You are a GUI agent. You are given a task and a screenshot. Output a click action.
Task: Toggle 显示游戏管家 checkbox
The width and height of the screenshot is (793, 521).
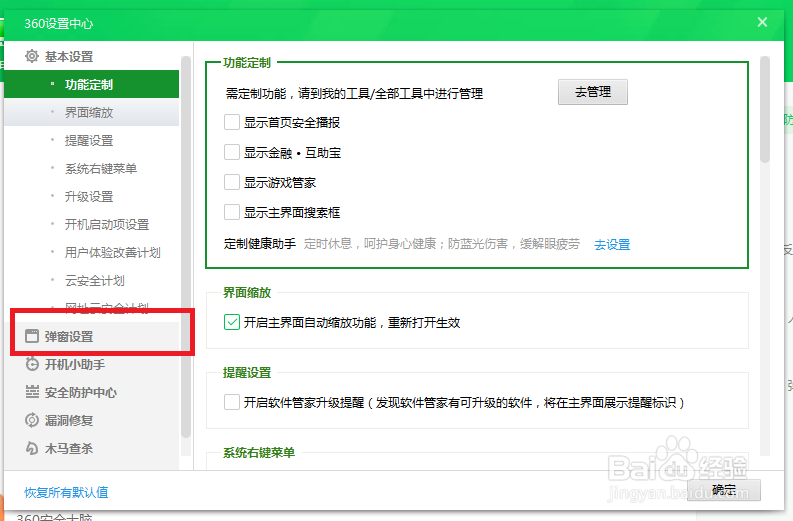pyautogui.click(x=232, y=182)
